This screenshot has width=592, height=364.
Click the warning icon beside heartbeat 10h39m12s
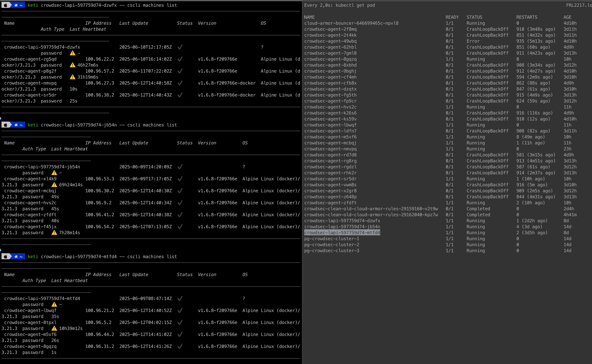(x=54, y=328)
